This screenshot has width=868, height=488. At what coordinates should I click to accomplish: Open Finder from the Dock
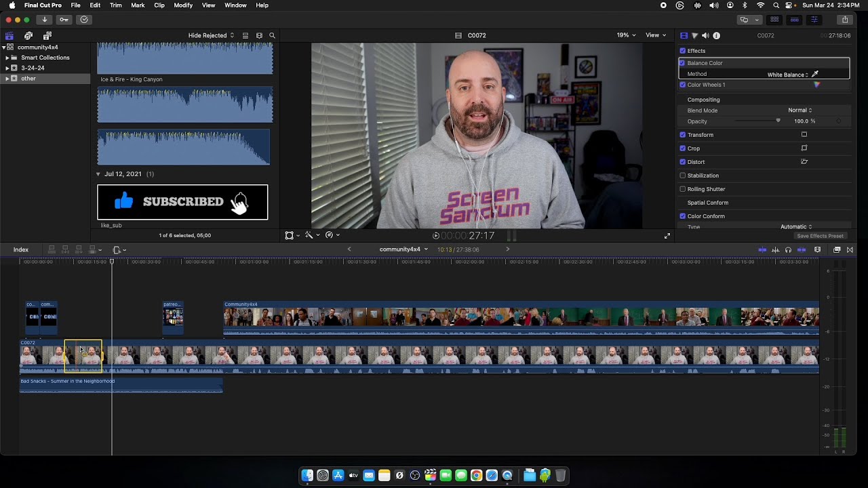coord(307,475)
